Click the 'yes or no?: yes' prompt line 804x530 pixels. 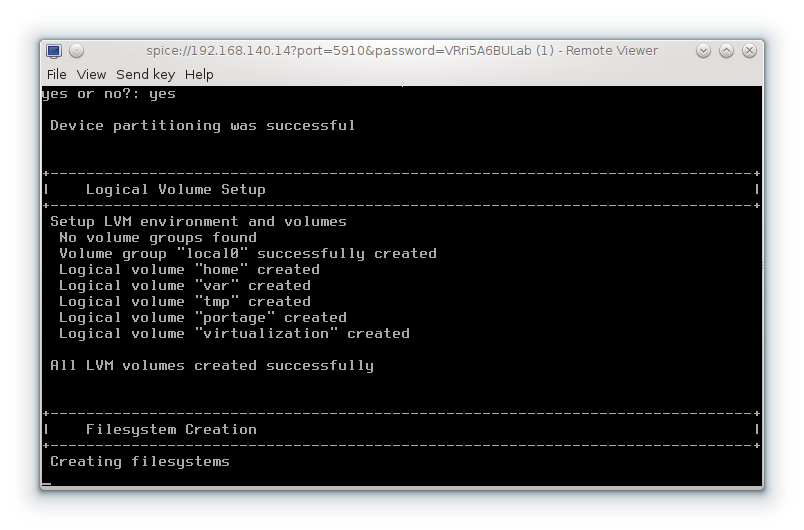pos(109,94)
